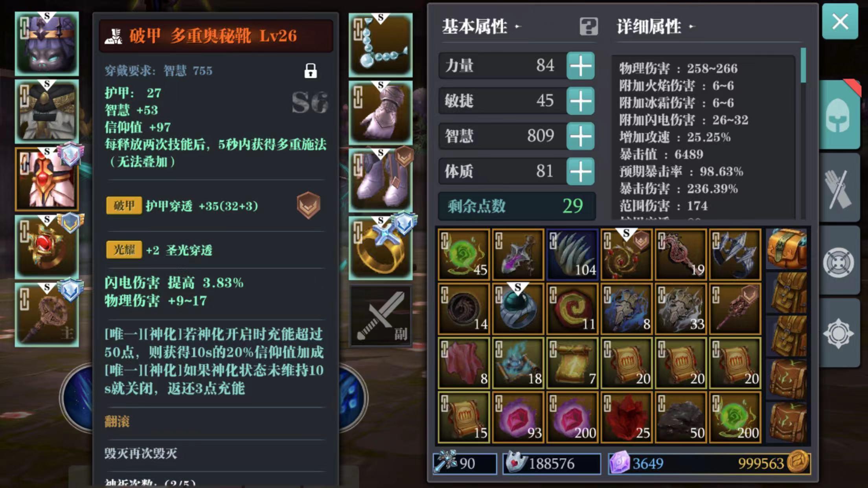Select the empty off-hand 副 weapon slot
Viewport: 868px width, 488px height.
(x=381, y=316)
